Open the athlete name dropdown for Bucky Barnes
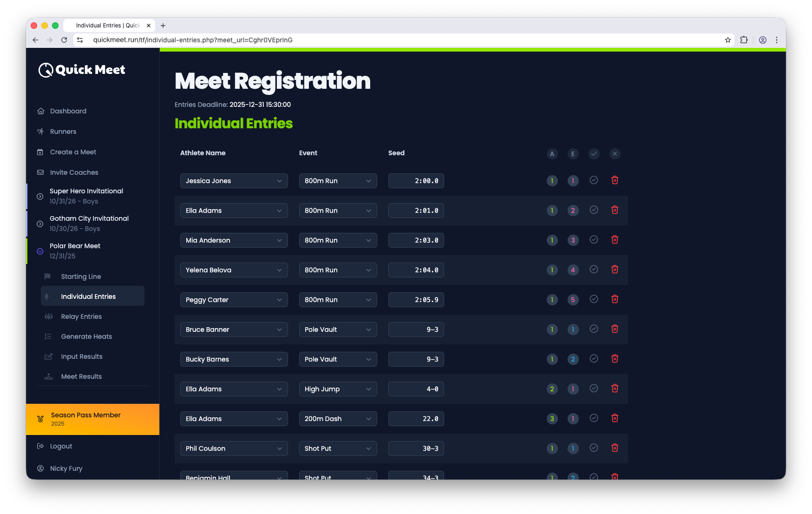This screenshot has width=812, height=514. click(234, 359)
